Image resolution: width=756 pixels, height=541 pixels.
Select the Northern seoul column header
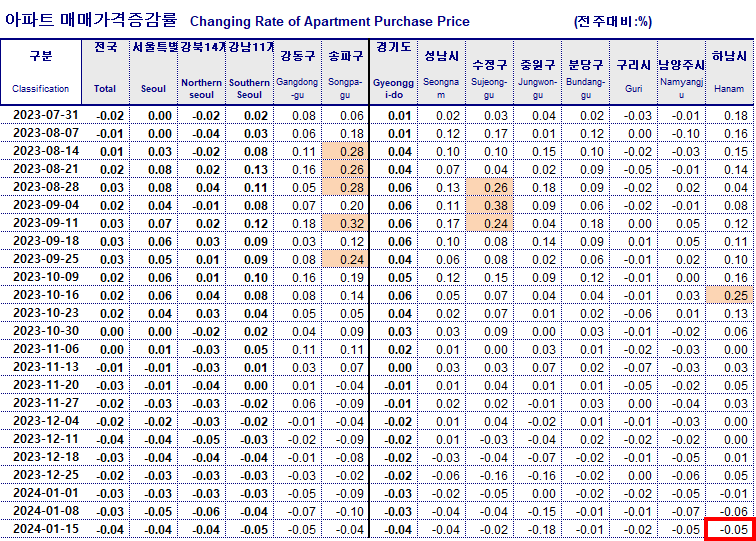tap(202, 72)
